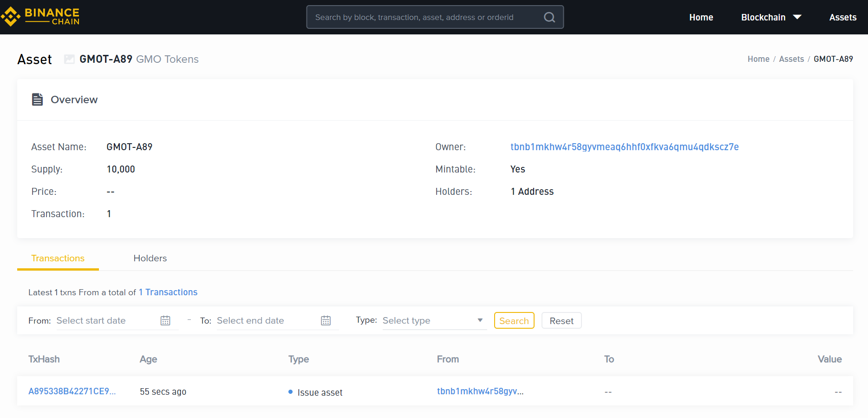The image size is (868, 418).
Task: Open the 1 Transactions link
Action: [x=168, y=292]
